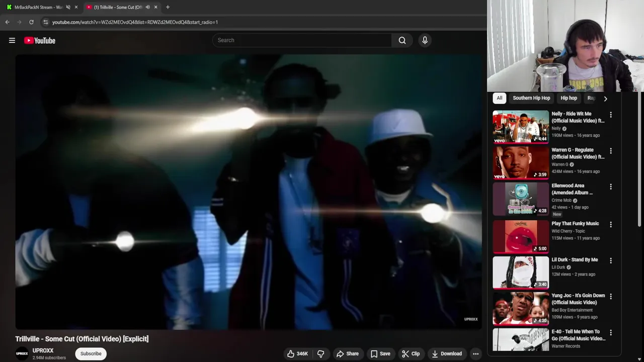Download the video
This screenshot has width=644, height=362.
pyautogui.click(x=447, y=353)
